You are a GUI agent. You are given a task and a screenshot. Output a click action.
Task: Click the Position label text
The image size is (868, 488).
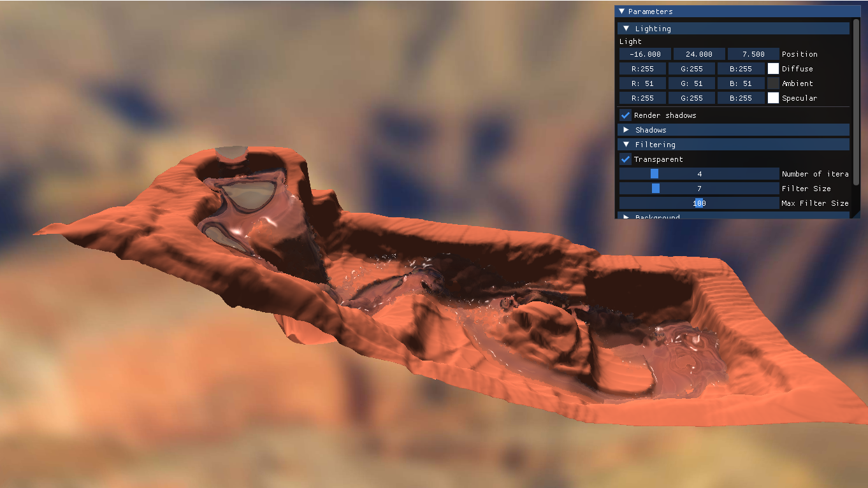(x=800, y=54)
